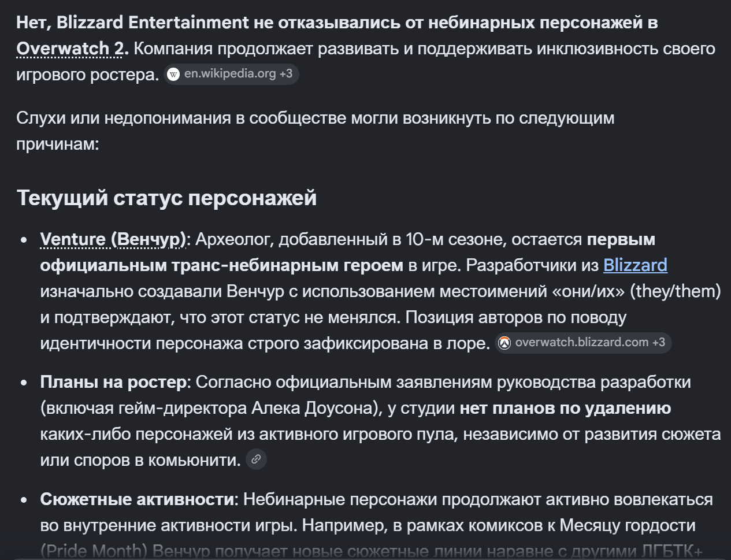The image size is (731, 560).
Task: Click the chain link icon after "комьюнити"
Action: coord(256,459)
